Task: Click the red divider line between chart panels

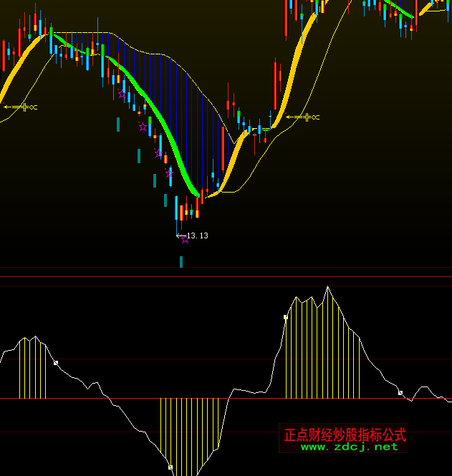Action: click(226, 276)
